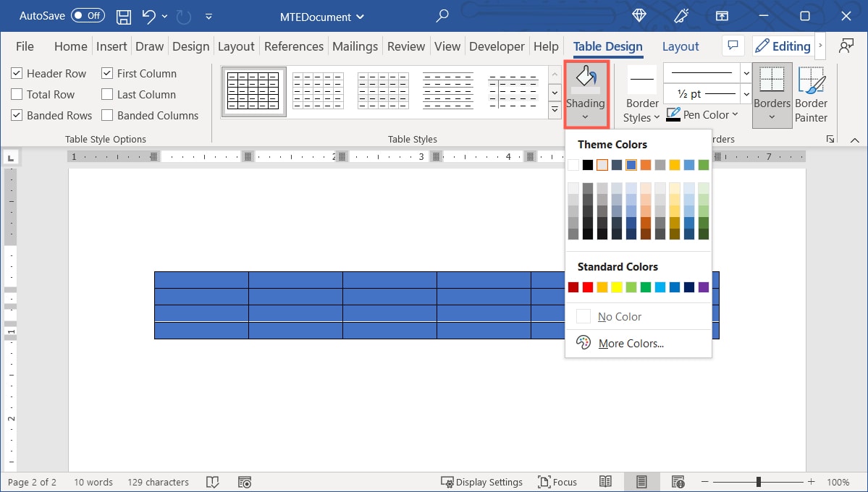Click the character count in the status bar
The height and width of the screenshot is (492, 868).
[157, 482]
